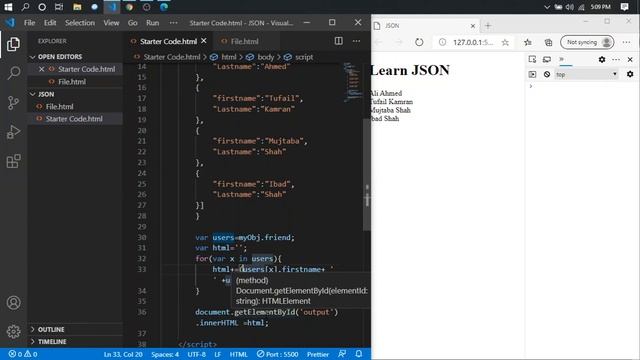Open the top context dropdown in console
The height and width of the screenshot is (360, 640).
pos(586,74)
